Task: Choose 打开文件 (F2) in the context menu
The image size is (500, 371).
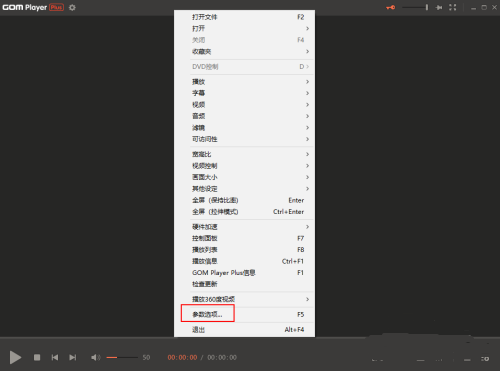Action: pyautogui.click(x=244, y=17)
